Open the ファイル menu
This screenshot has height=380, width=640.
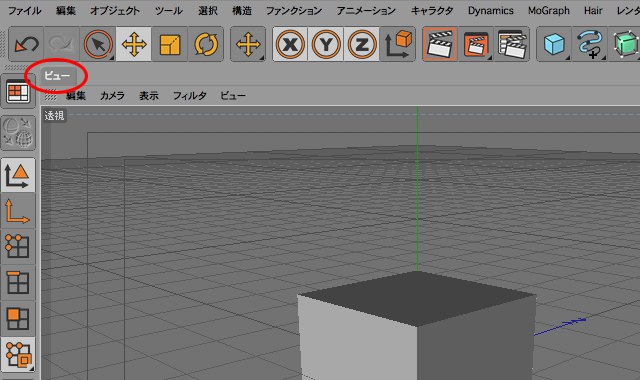[24, 11]
